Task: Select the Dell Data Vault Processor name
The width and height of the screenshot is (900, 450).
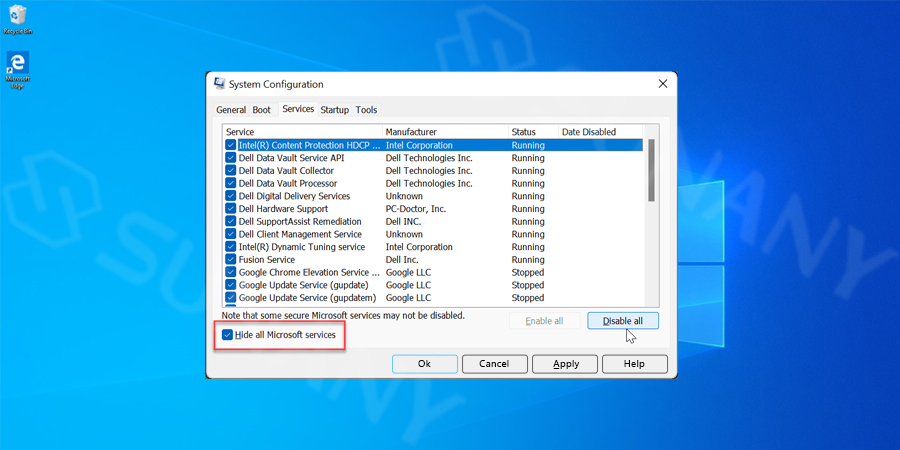Action: (x=288, y=183)
